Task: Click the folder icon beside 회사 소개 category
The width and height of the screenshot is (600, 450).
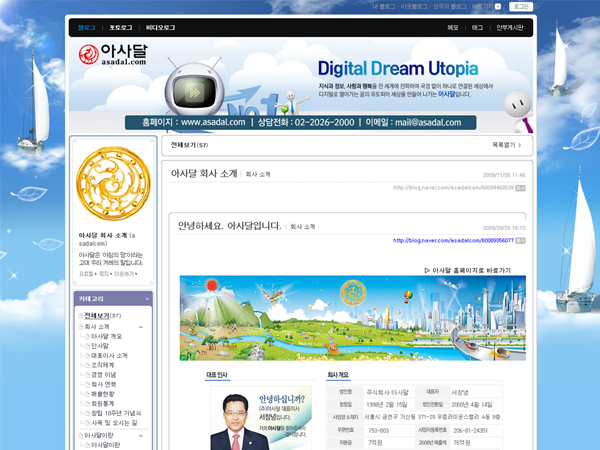Action: point(81,327)
